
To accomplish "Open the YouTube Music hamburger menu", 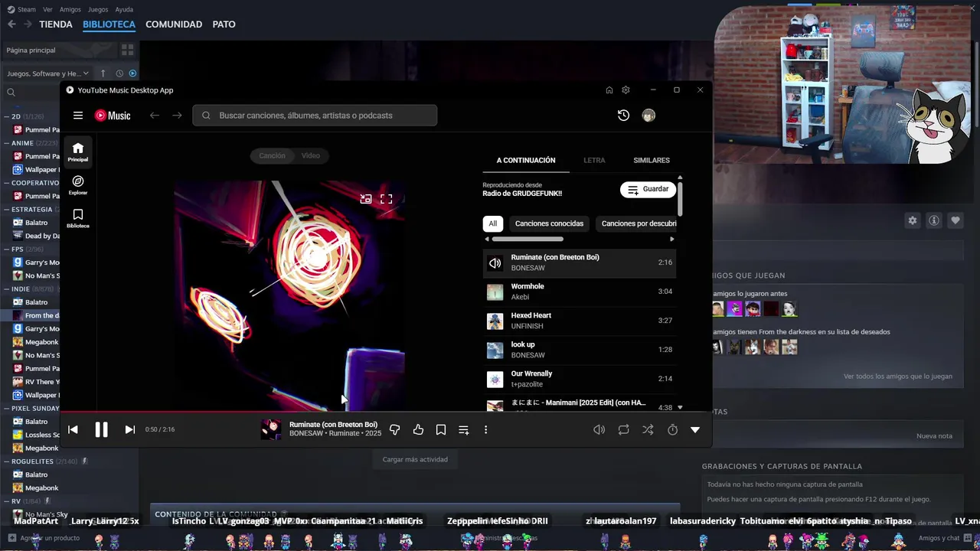I will [78, 116].
